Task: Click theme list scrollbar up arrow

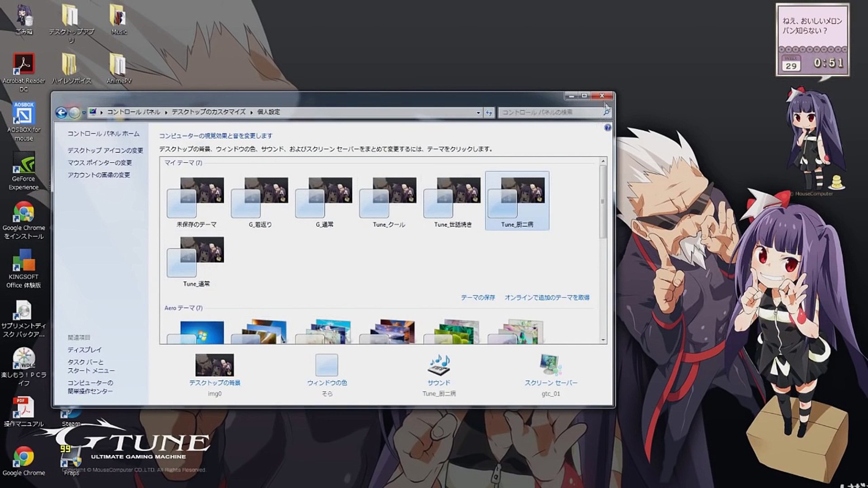Action: [603, 161]
